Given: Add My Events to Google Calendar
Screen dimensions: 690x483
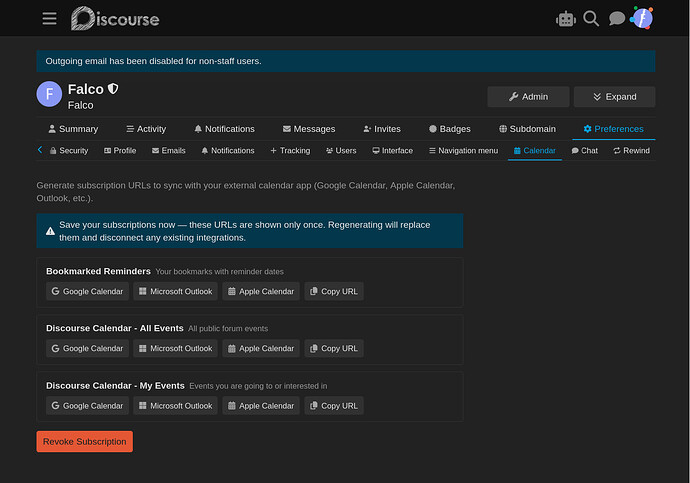Looking at the screenshot, I should 87,406.
